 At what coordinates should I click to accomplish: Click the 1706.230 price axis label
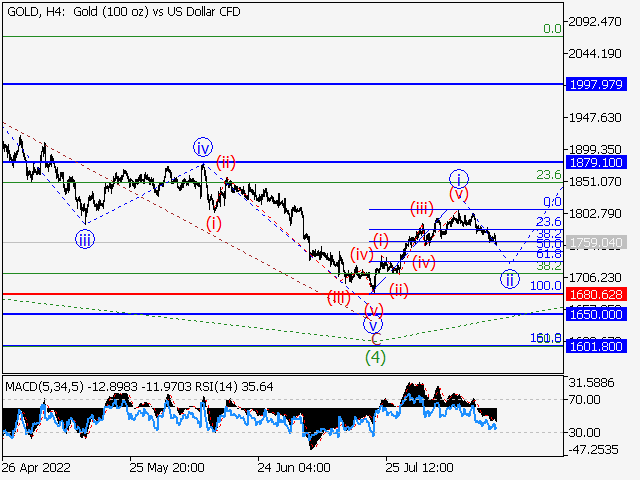(x=595, y=278)
